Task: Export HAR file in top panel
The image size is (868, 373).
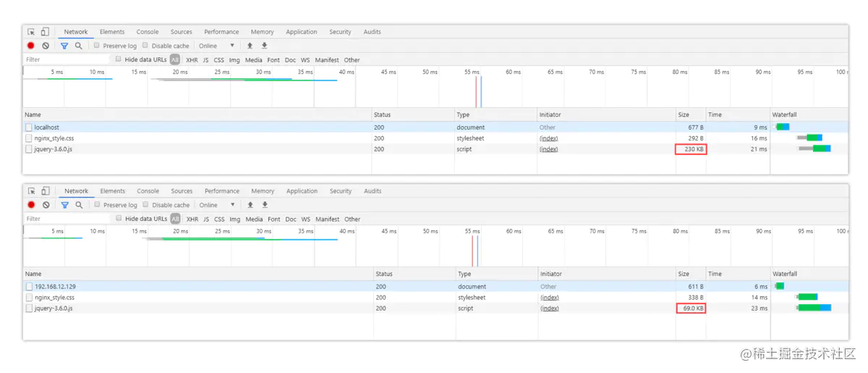Action: (x=264, y=46)
